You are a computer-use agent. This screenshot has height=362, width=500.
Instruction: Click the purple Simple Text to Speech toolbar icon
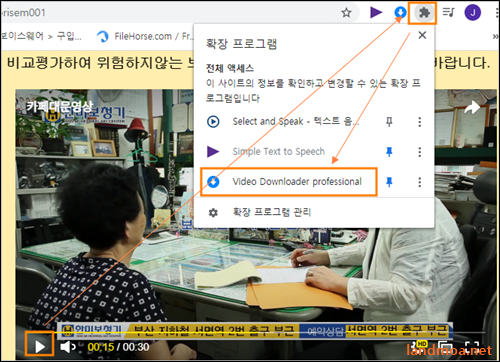coord(376,12)
